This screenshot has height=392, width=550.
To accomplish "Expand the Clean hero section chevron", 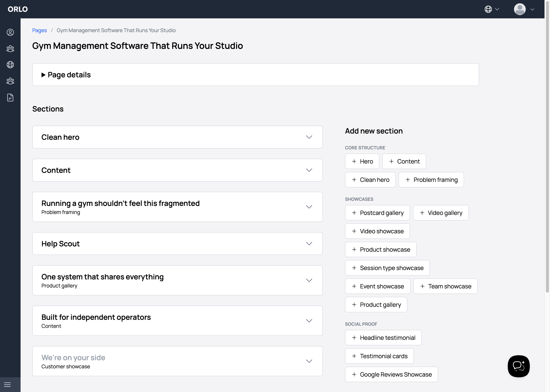I will [309, 137].
